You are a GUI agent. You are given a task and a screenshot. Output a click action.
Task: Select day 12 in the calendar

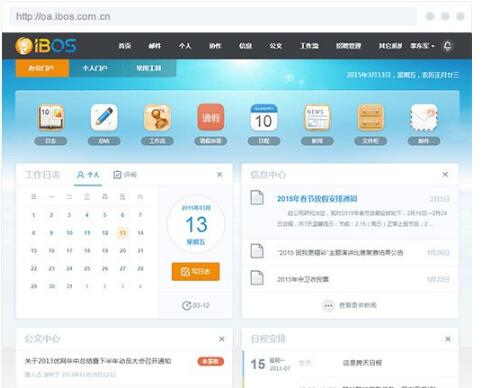tap(105, 233)
